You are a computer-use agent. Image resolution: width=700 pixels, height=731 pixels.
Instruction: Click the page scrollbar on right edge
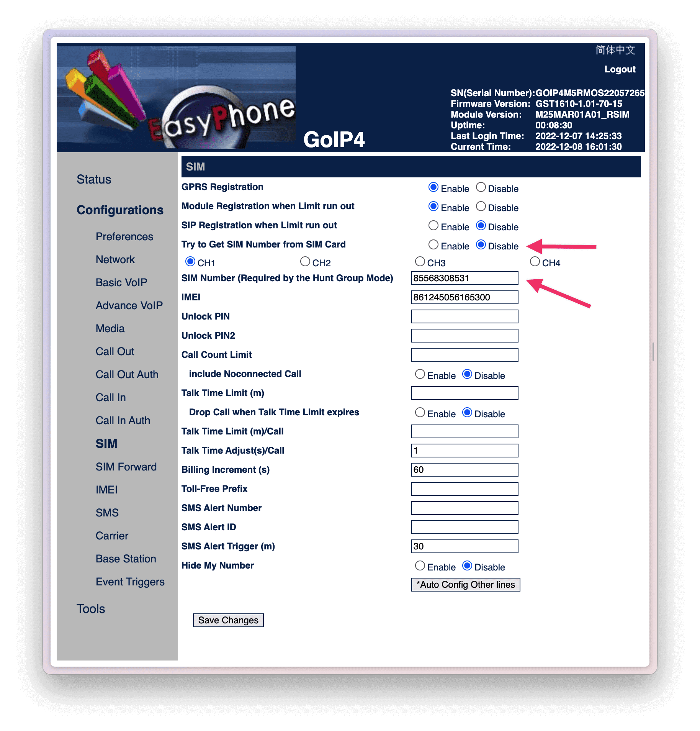[x=653, y=352]
